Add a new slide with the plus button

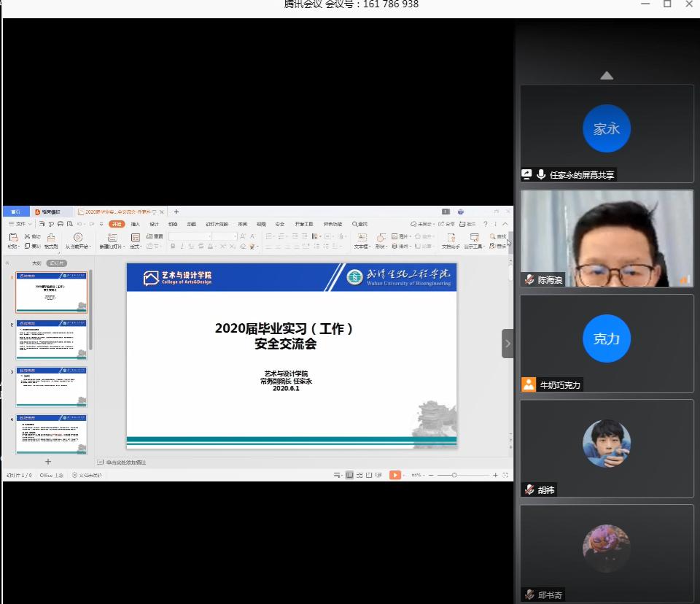[48, 462]
